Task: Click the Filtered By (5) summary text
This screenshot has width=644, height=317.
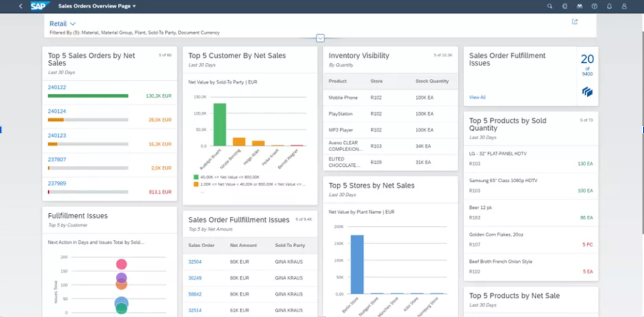Action: (135, 33)
